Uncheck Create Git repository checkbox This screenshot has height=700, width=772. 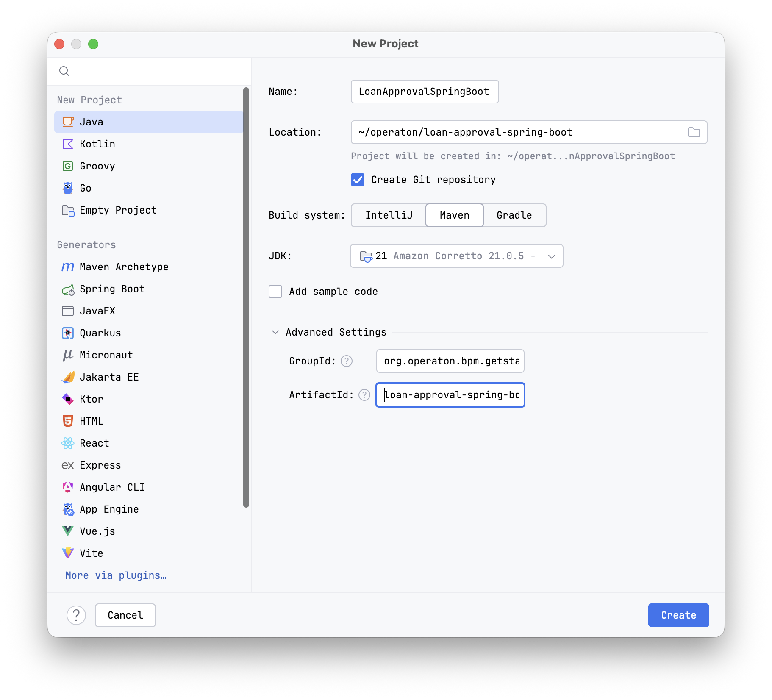[x=358, y=180]
